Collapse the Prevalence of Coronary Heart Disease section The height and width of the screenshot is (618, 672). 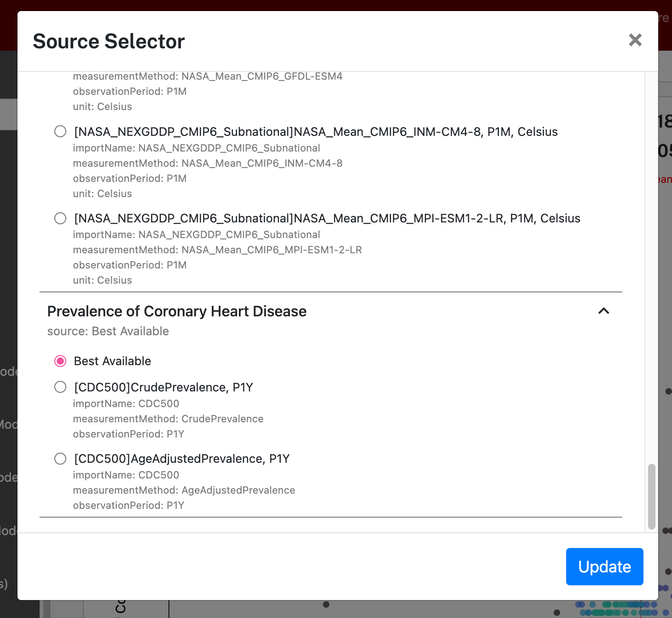603,311
